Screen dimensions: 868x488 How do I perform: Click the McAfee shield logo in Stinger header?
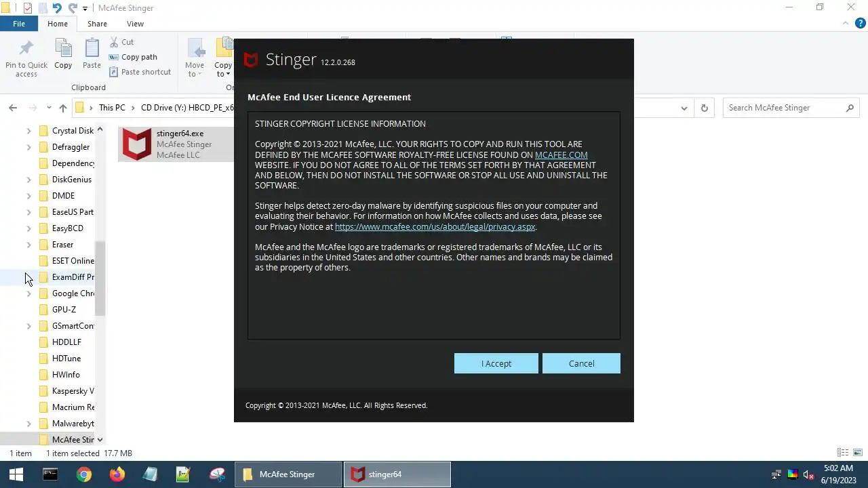[x=251, y=60]
